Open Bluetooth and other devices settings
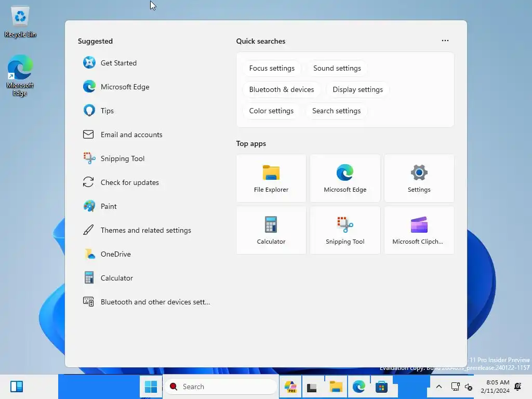532x399 pixels. point(147,302)
